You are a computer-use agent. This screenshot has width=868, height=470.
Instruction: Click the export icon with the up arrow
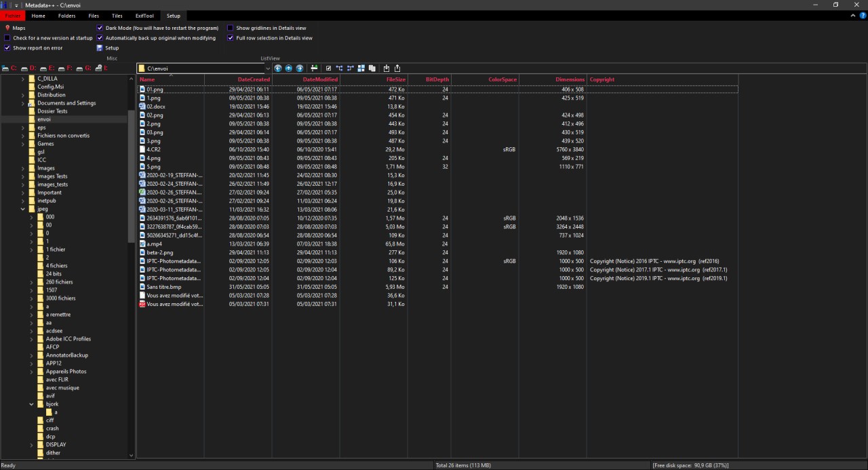(x=397, y=68)
